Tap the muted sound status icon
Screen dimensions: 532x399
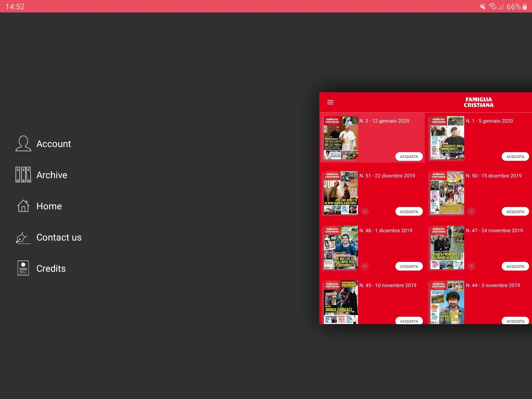coord(483,6)
